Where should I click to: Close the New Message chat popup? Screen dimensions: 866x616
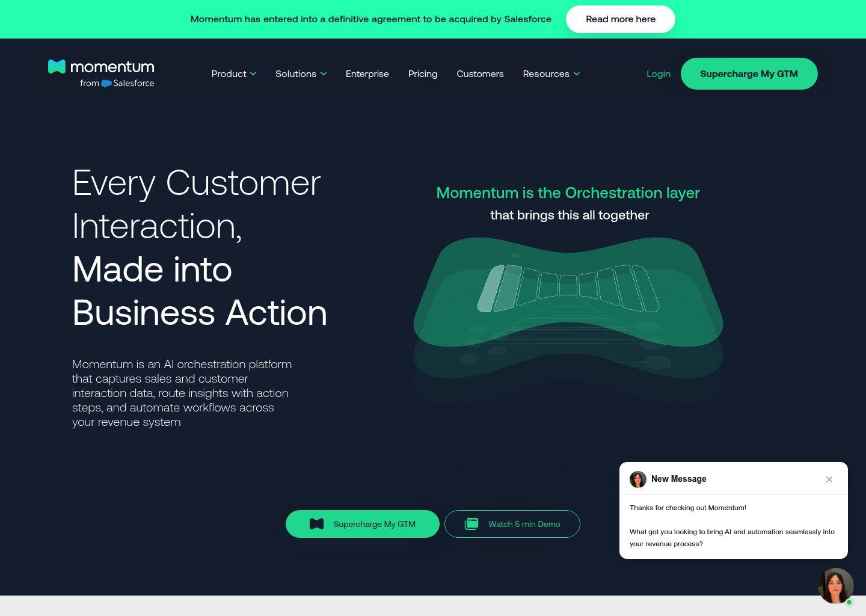pos(829,479)
